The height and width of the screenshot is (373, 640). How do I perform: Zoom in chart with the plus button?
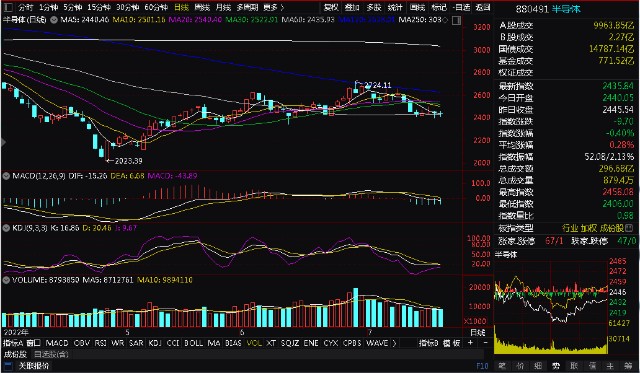click(x=470, y=343)
